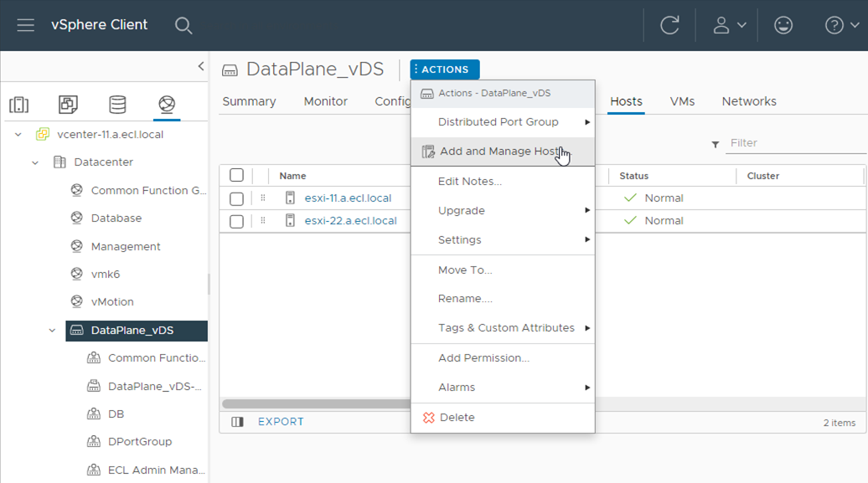Screen dimensions: 868x483
Task: Open the user account dropdown
Action: [x=729, y=25]
